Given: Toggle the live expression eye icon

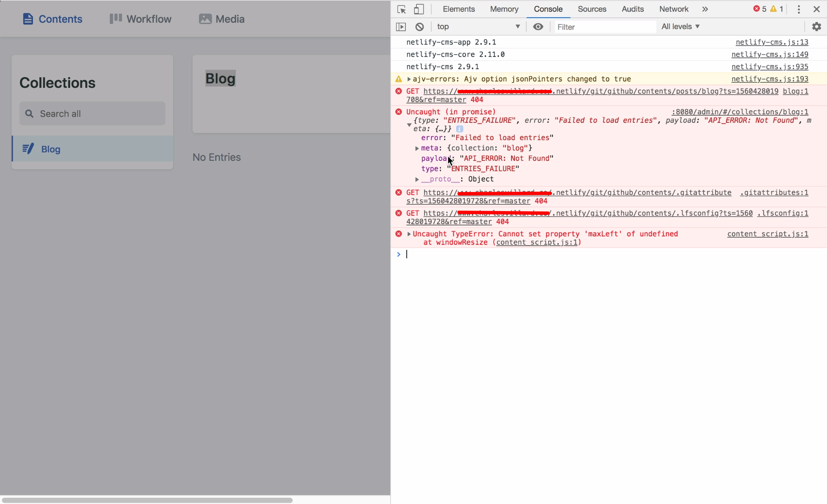Looking at the screenshot, I should (x=538, y=27).
